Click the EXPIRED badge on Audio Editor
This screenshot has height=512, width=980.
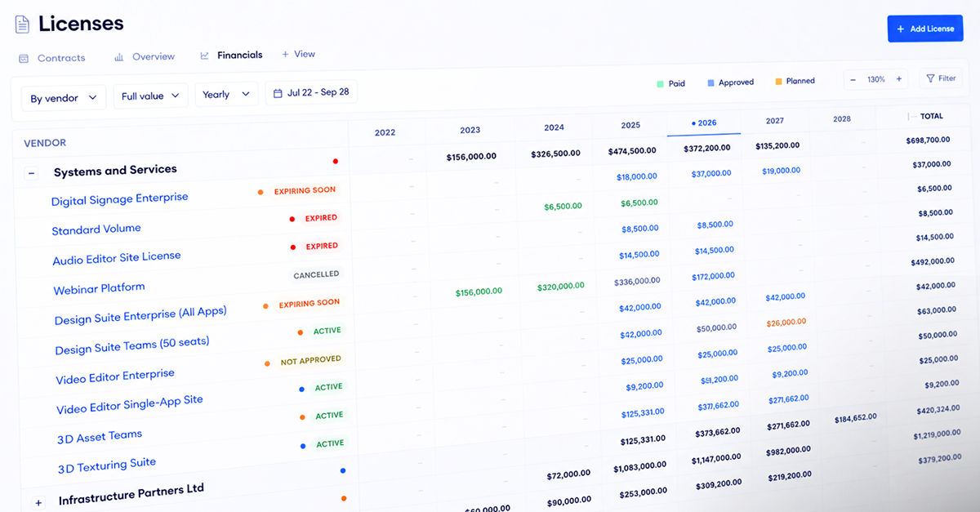[322, 247]
